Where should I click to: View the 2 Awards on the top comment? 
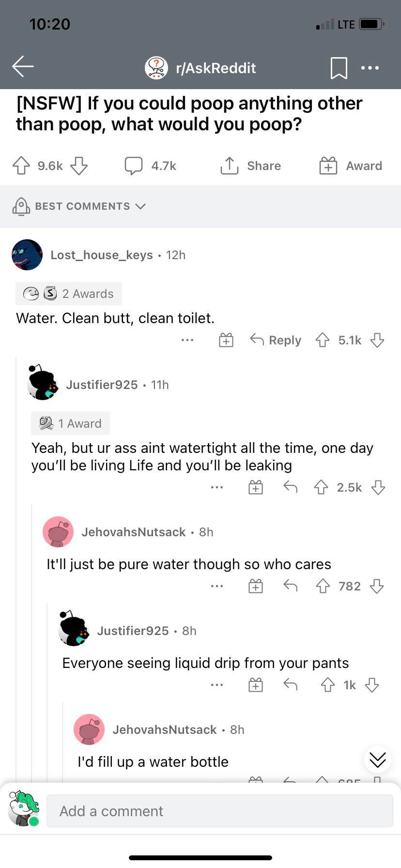point(68,294)
